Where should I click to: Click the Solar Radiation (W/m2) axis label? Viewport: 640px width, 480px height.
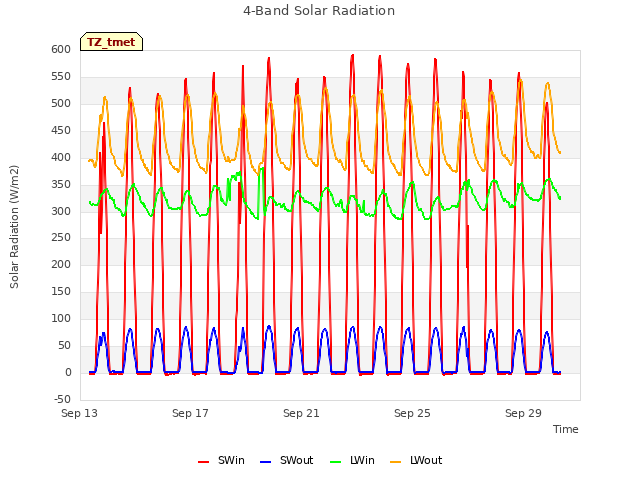[x=14, y=227]
